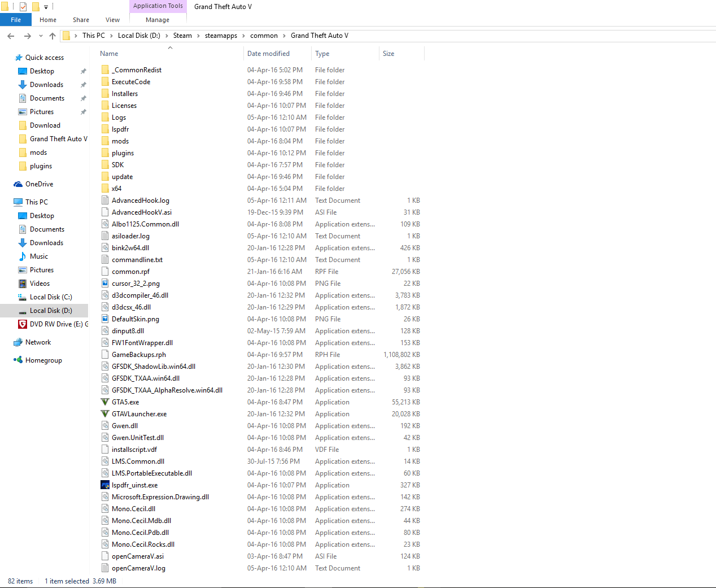
Task: Sort by the Date modified column header
Action: pos(277,54)
